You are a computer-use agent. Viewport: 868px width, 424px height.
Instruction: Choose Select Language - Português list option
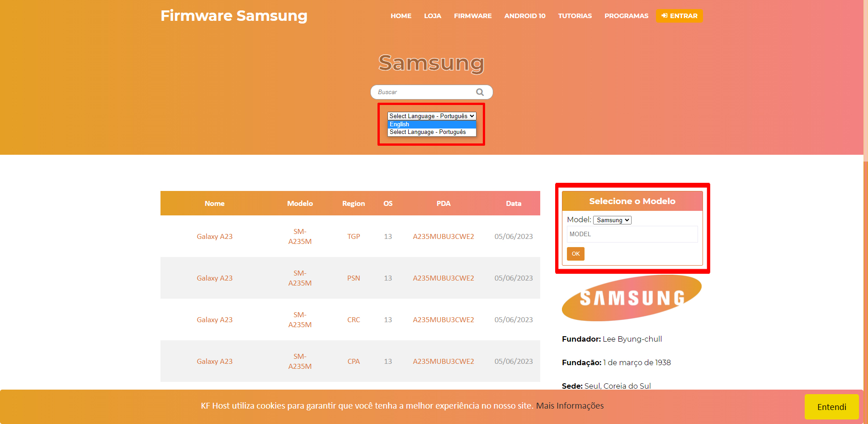(x=432, y=132)
